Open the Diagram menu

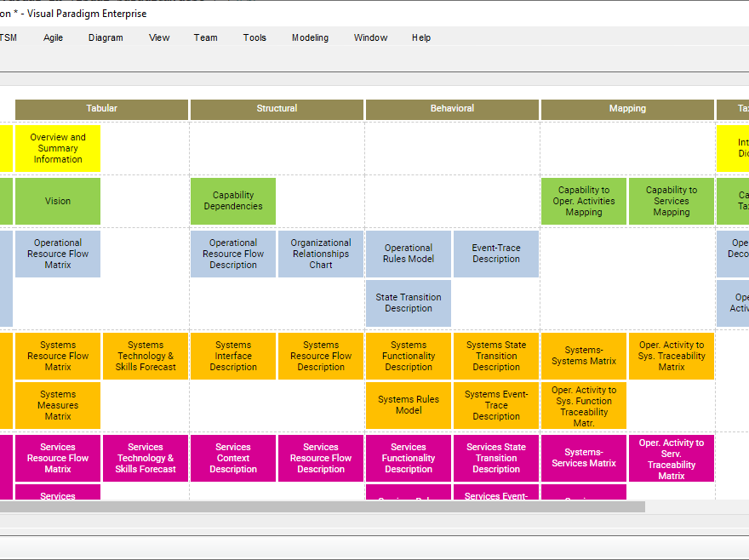pos(106,37)
